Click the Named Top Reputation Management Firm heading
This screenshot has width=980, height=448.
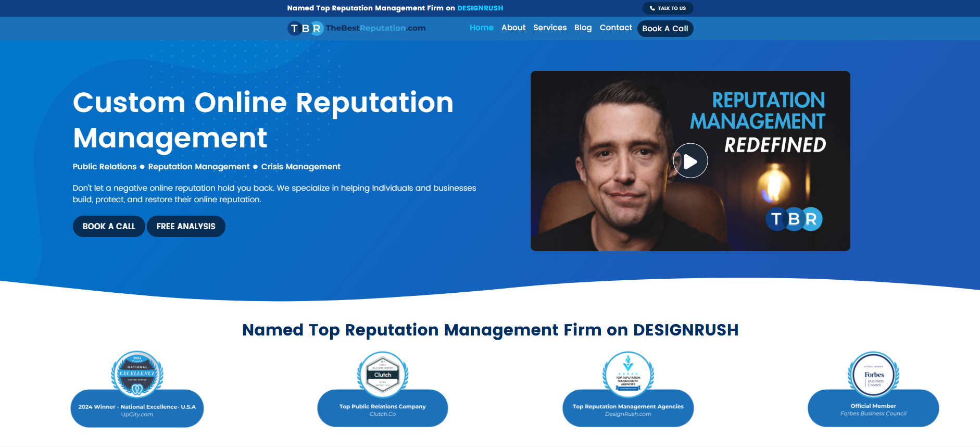[491, 330]
